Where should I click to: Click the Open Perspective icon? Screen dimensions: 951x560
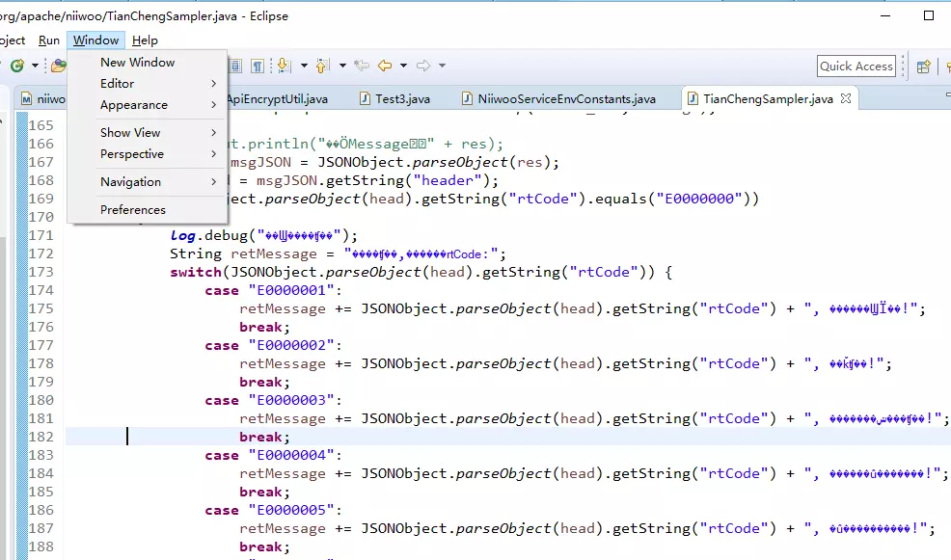click(924, 66)
